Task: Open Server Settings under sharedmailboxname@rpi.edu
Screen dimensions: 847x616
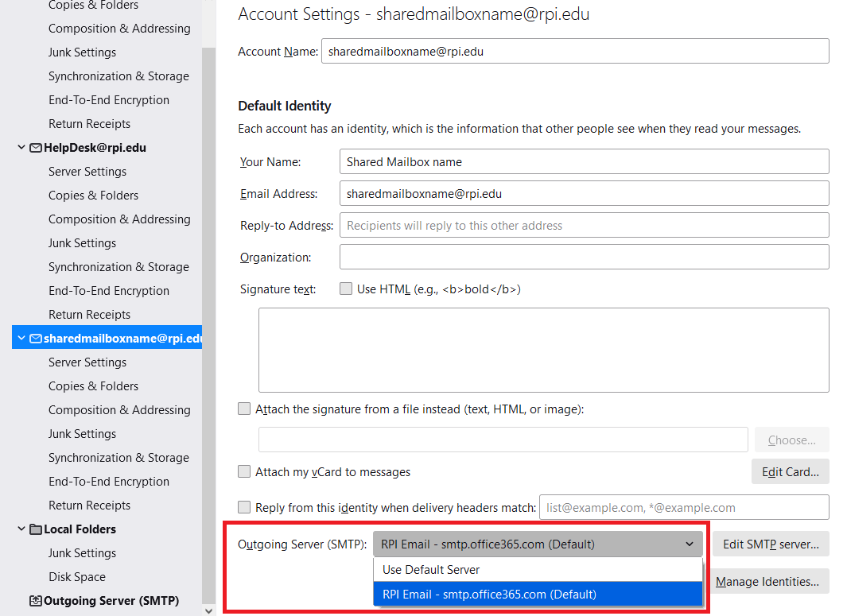Action: (87, 362)
